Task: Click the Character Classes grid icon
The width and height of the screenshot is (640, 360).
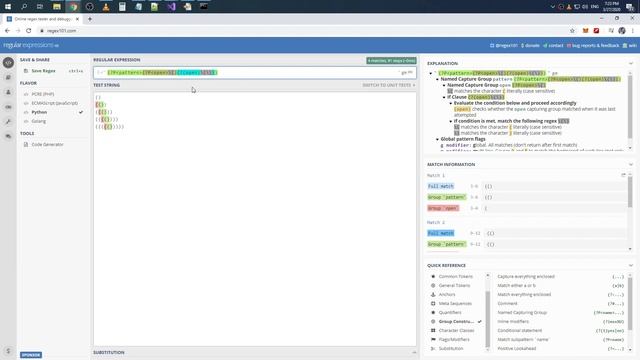Action: 433,330
